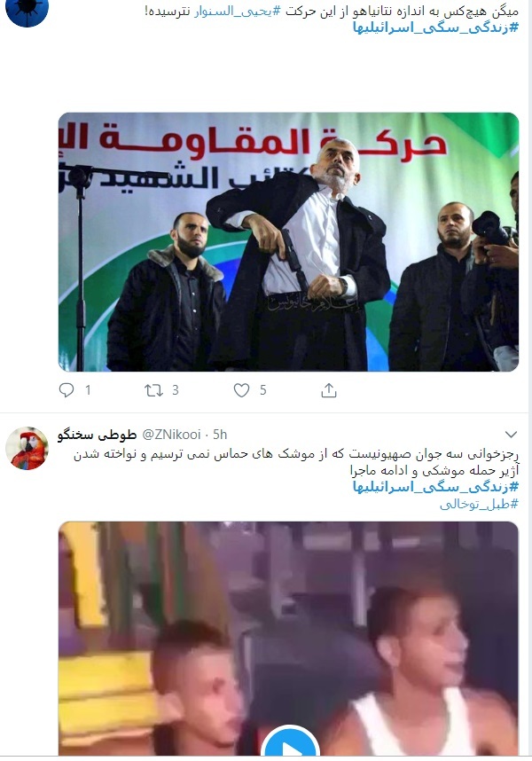
Task: Enlarge the stage photo with the red Arabic banner
Action: click(x=288, y=242)
